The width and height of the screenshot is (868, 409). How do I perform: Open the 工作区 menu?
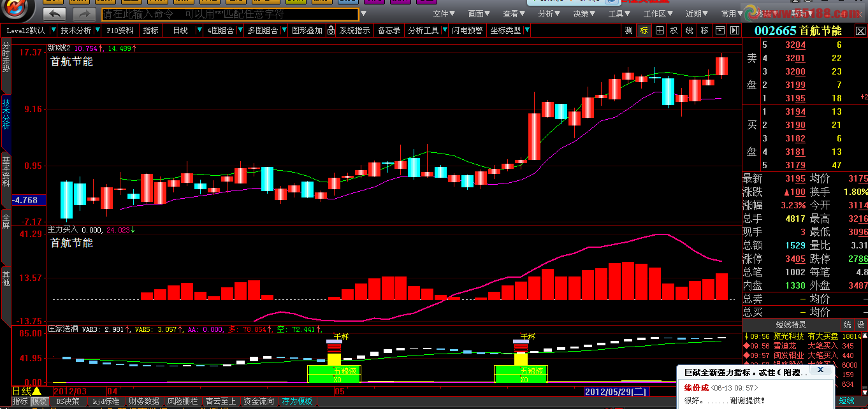coord(658,13)
